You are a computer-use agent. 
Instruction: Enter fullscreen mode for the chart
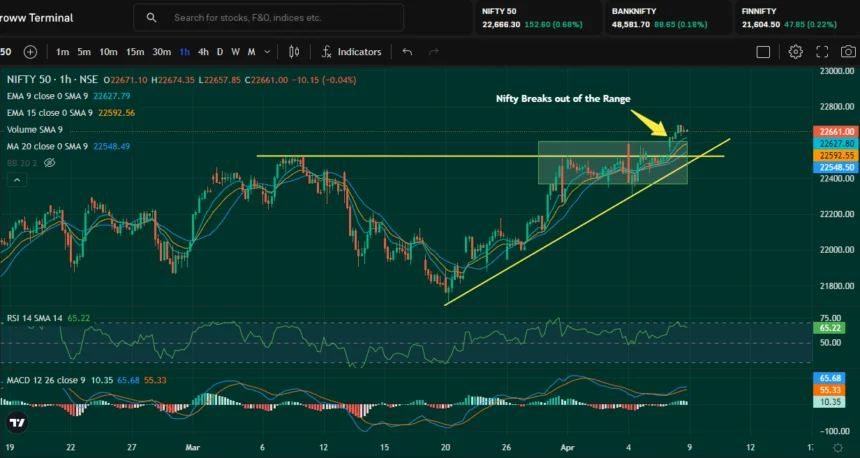tap(822, 52)
